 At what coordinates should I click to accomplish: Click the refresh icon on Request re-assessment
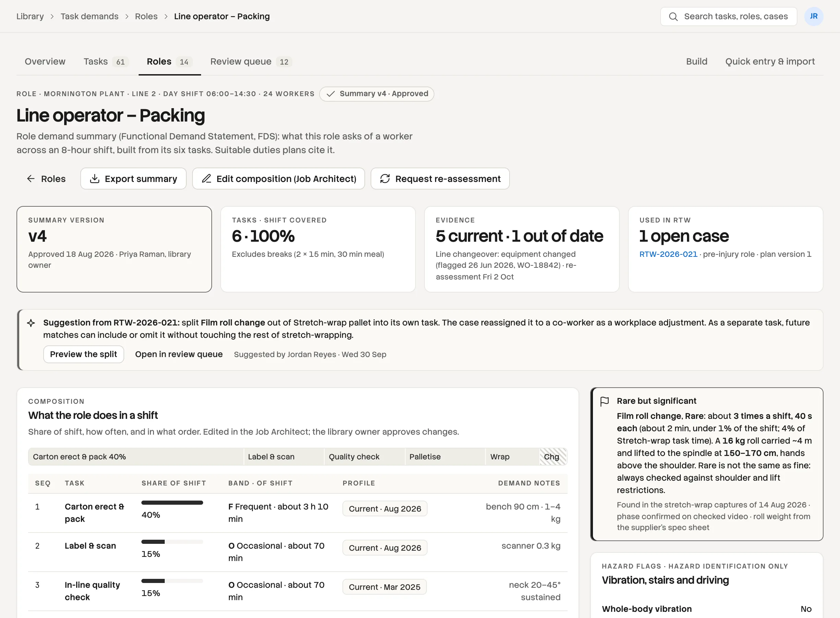tap(385, 179)
